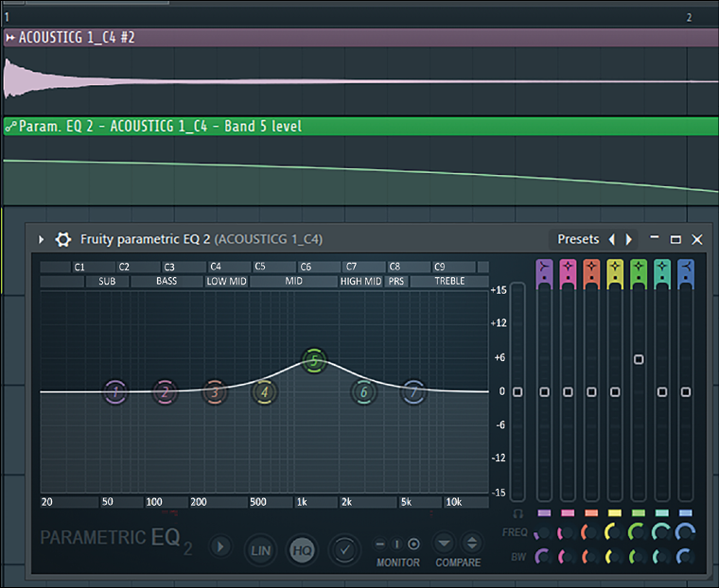Select the previous preset arrow
Viewport: 719px width, 588px height.
click(x=612, y=239)
